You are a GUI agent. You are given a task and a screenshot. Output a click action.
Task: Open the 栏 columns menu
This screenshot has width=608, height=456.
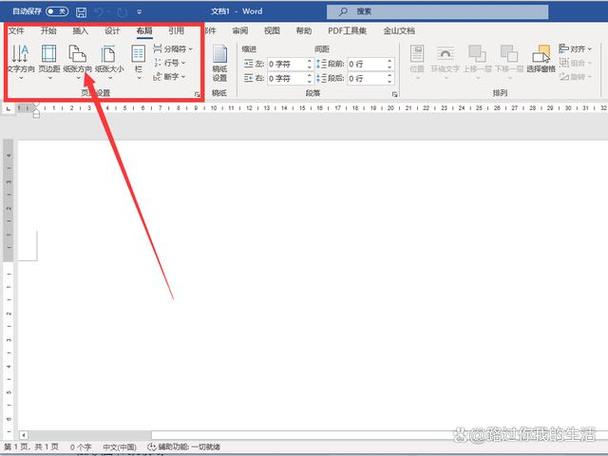138,61
